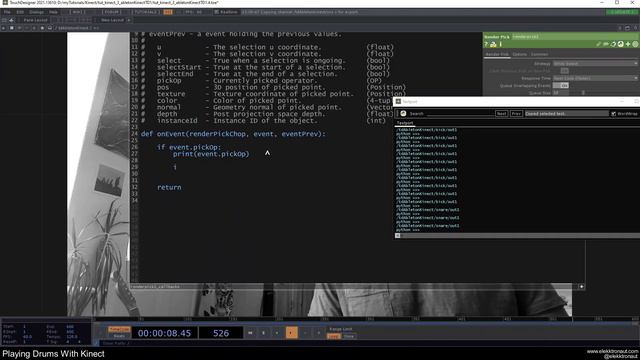The width and height of the screenshot is (640, 360).
Task: Open operator help question mark icon
Action: pyautogui.click(x=486, y=44)
